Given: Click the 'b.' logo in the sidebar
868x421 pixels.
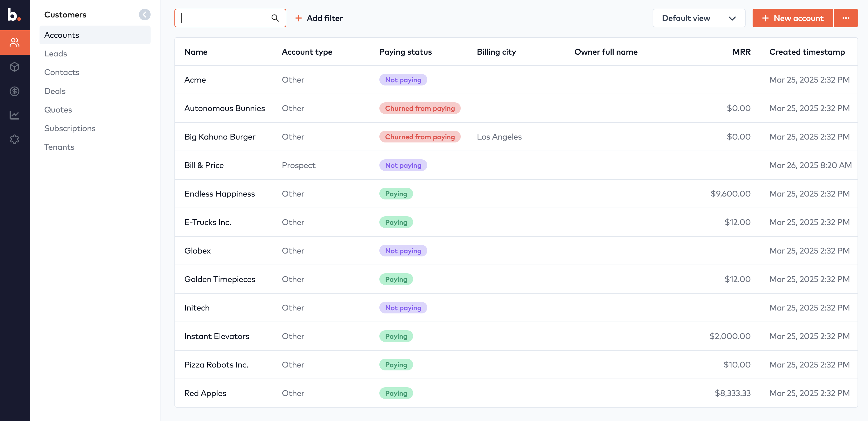Looking at the screenshot, I should pos(14,15).
